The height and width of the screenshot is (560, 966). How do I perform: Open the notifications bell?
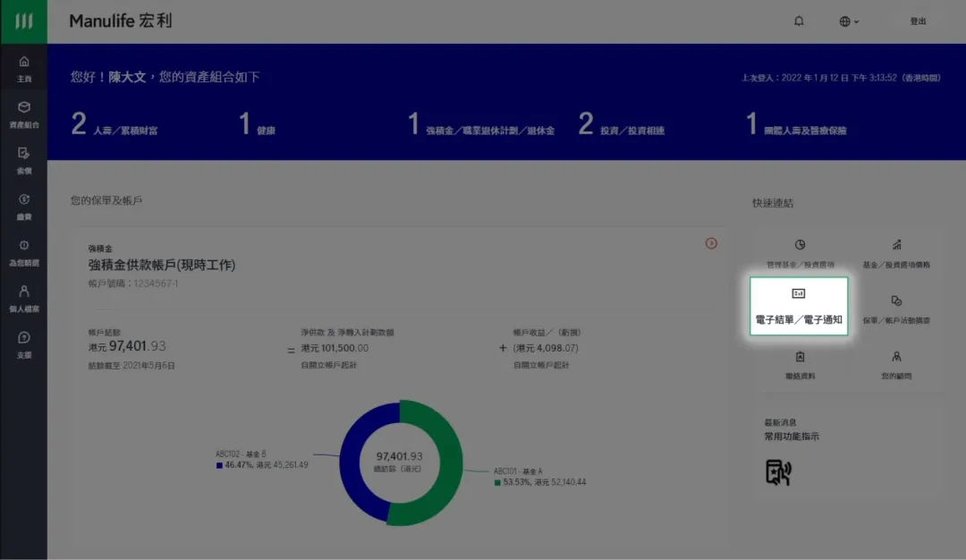coord(799,21)
